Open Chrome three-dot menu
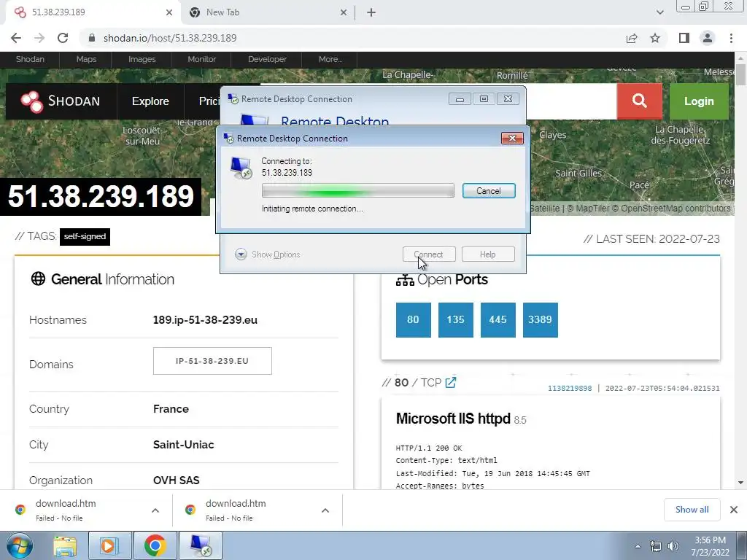This screenshot has height=560, width=747. pyautogui.click(x=731, y=38)
